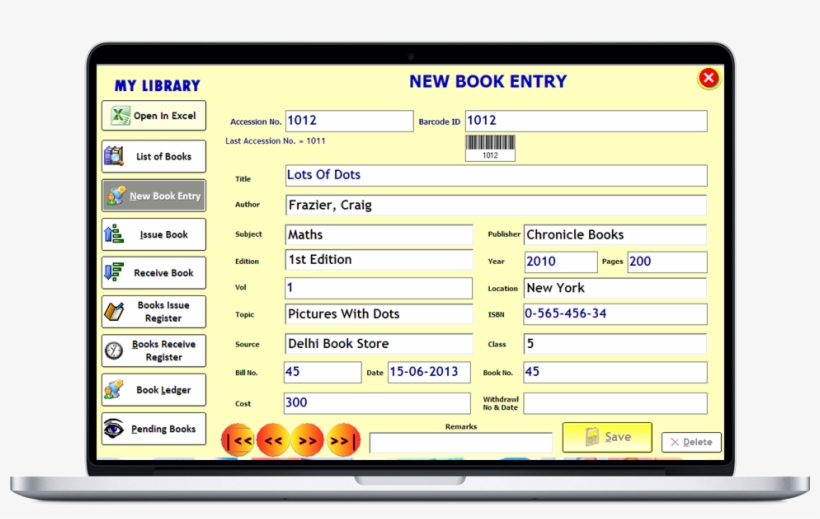
Task: Open the List of Books page
Action: coord(154,156)
